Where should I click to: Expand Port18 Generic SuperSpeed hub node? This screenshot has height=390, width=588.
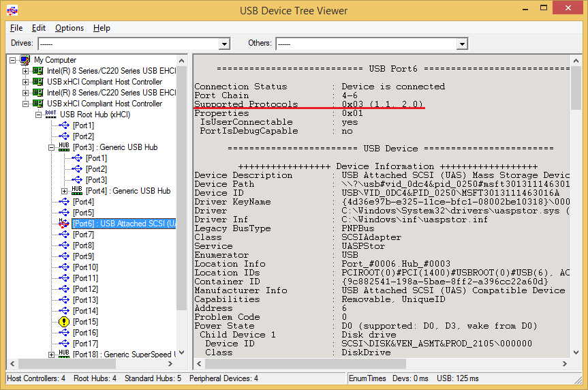pos(51,355)
